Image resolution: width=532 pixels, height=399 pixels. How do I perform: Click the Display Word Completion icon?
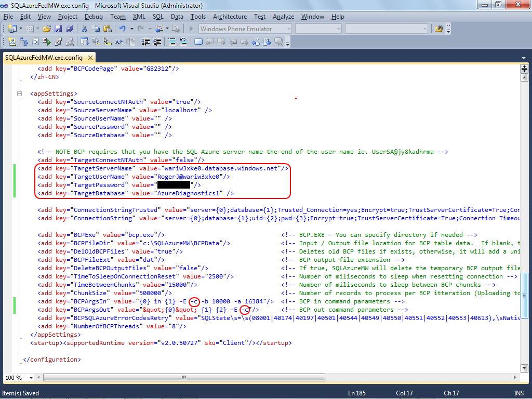[x=119, y=42]
